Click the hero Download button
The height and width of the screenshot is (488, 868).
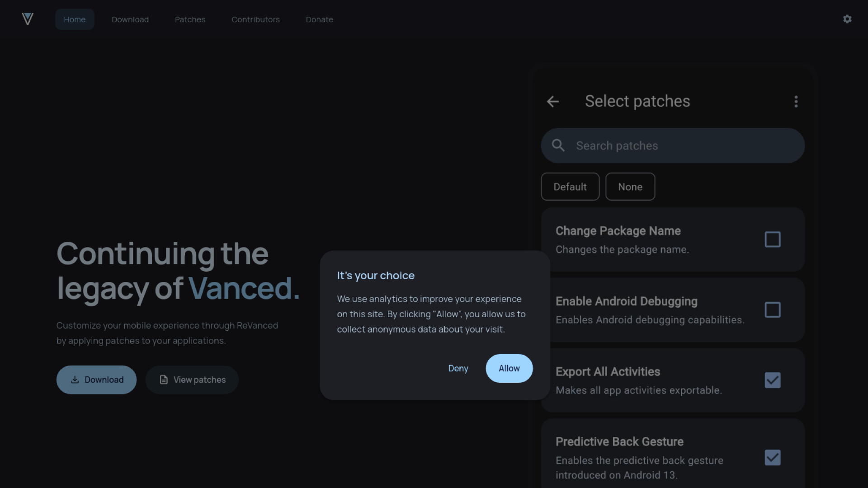click(96, 380)
